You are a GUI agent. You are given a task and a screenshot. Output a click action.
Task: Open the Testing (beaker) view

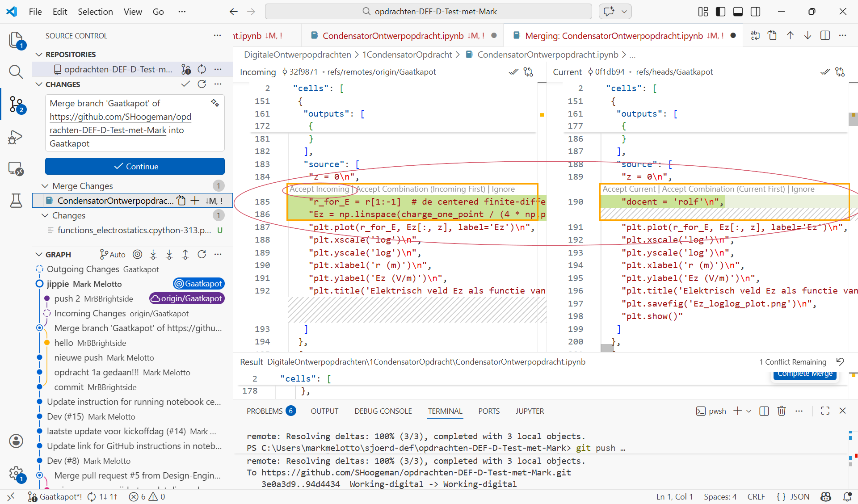click(16, 201)
